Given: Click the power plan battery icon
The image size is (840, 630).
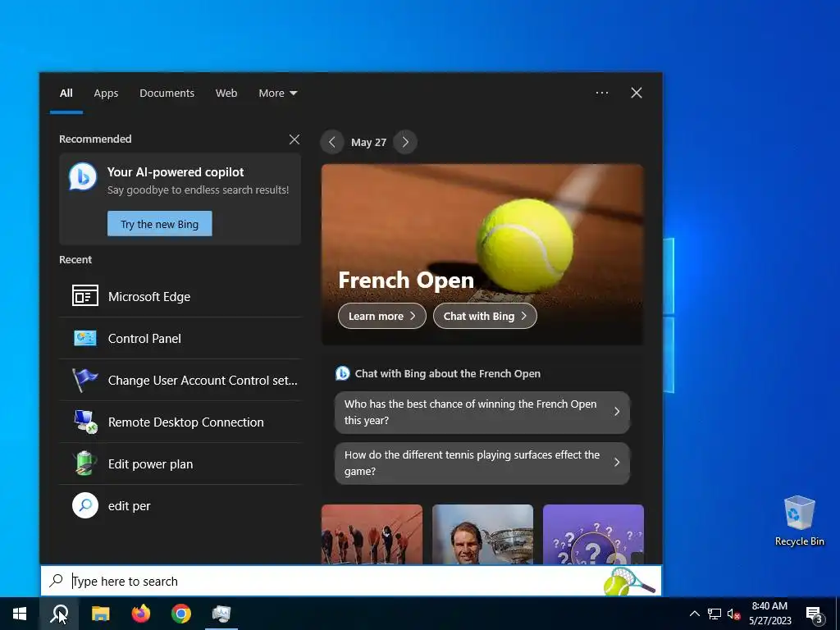Looking at the screenshot, I should click(x=85, y=463).
